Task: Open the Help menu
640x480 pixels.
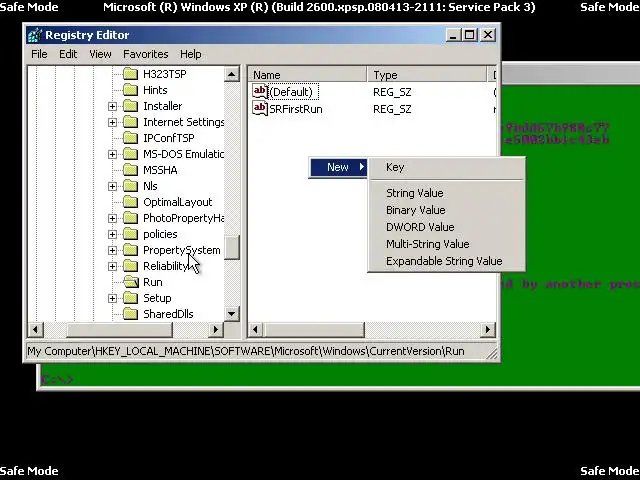Action: 191,54
